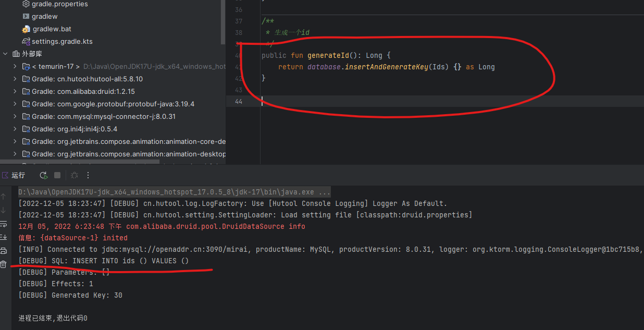Click line number 44 in the editor gutter

[239, 102]
